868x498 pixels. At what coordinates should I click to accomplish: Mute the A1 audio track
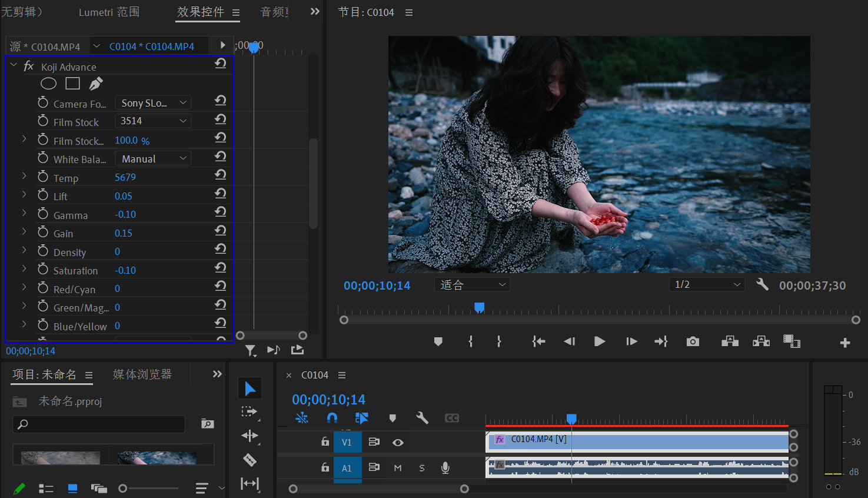click(x=398, y=468)
